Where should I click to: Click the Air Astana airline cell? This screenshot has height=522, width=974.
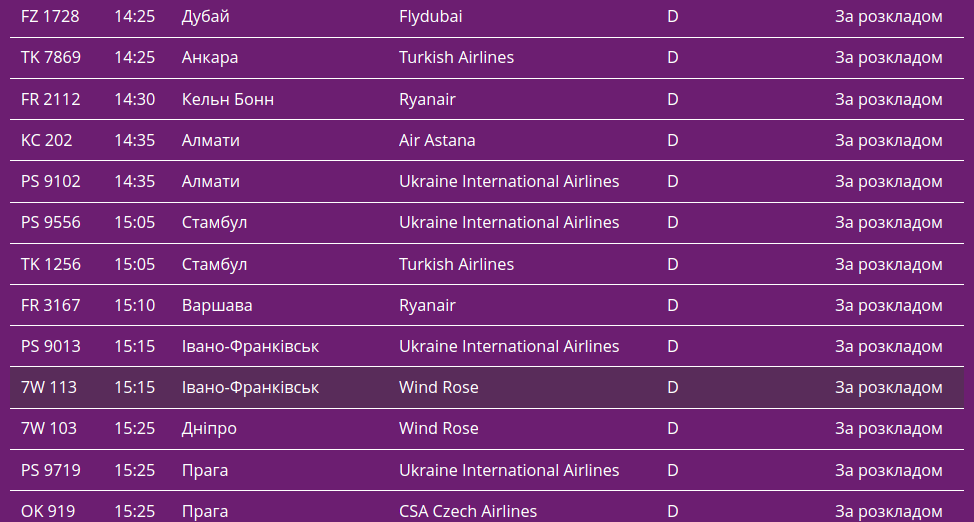pyautogui.click(x=437, y=140)
